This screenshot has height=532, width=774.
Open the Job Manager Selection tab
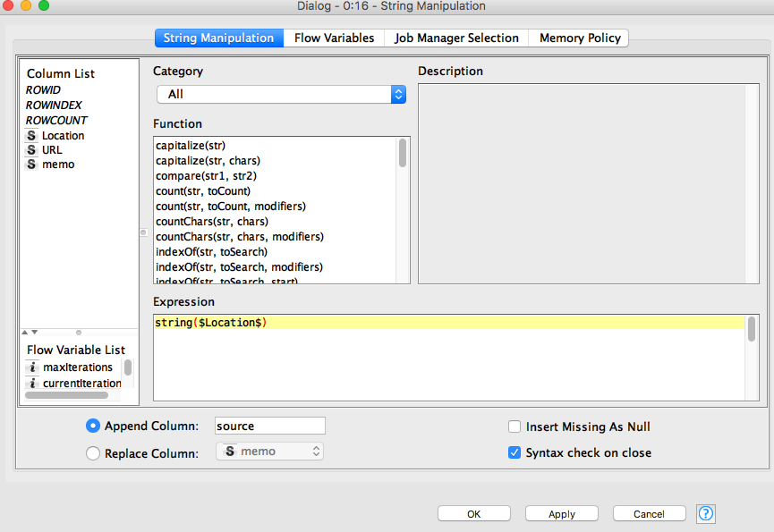(456, 38)
